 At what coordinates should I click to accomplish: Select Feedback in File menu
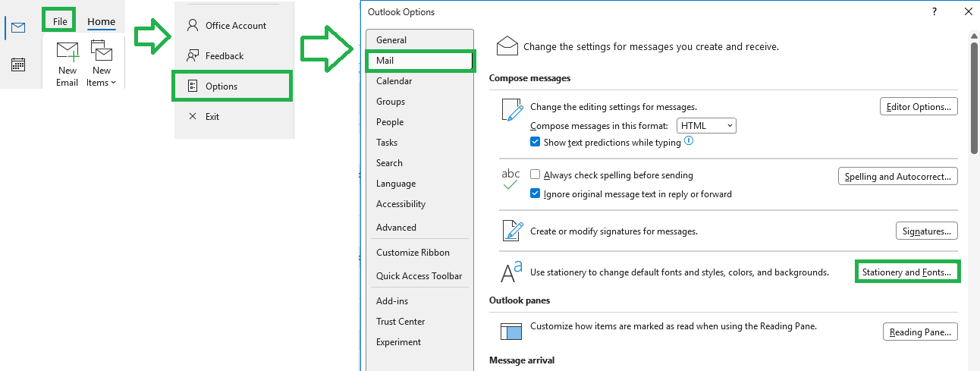coord(225,55)
